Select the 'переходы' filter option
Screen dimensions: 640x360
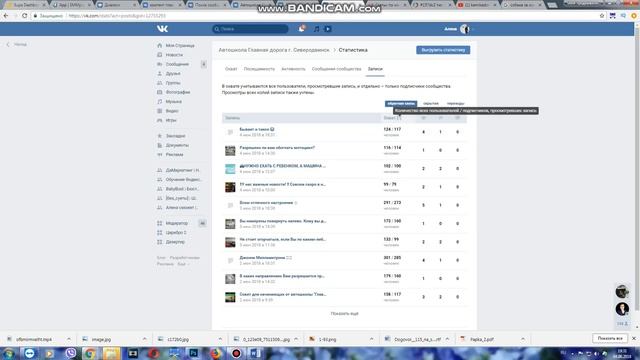pyautogui.click(x=456, y=104)
